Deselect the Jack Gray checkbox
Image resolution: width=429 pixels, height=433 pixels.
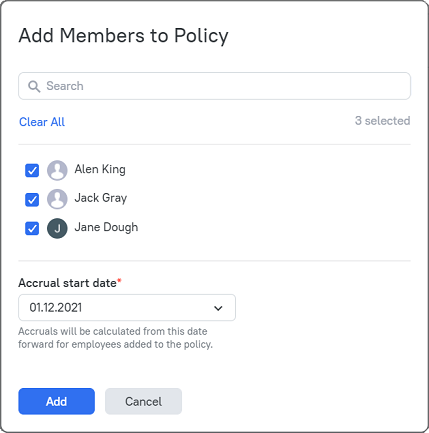pos(32,200)
